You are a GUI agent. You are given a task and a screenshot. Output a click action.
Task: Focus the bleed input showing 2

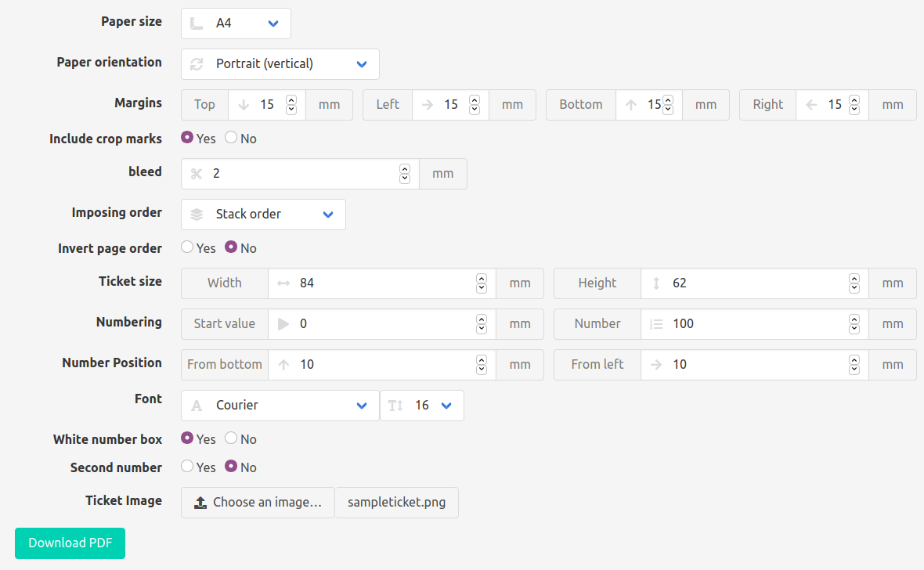(x=300, y=174)
